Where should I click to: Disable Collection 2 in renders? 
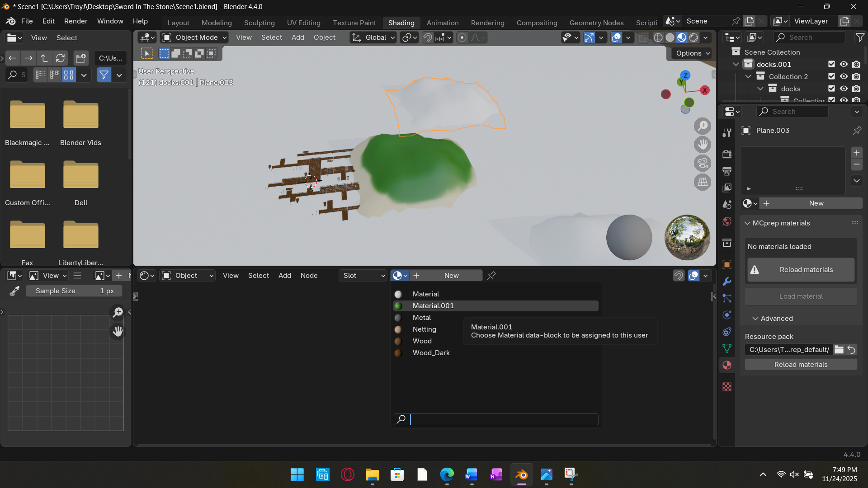click(x=856, y=76)
